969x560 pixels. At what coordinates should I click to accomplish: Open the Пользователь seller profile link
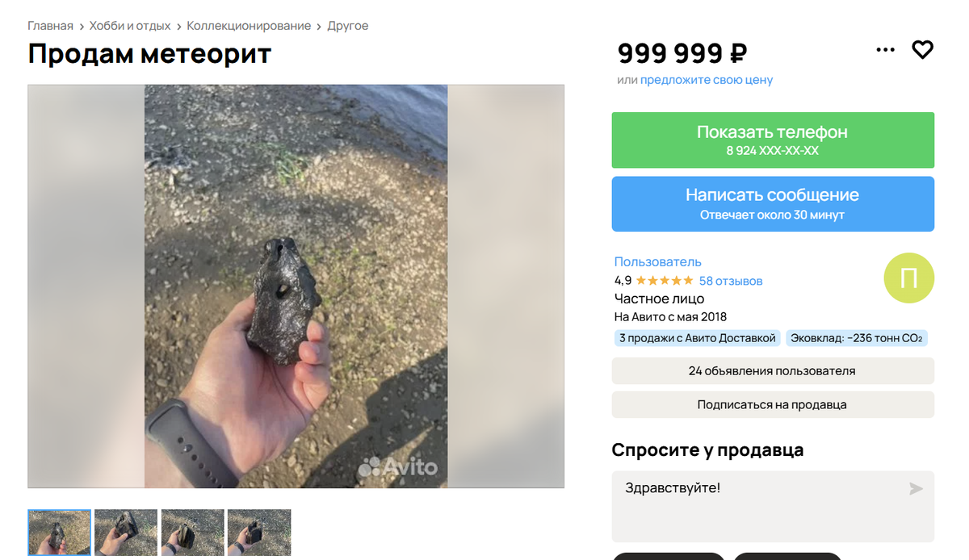pyautogui.click(x=658, y=261)
